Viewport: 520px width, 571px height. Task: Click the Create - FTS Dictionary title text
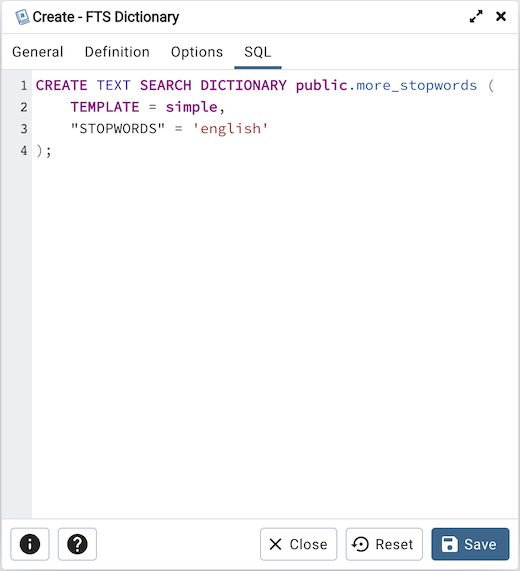[106, 17]
